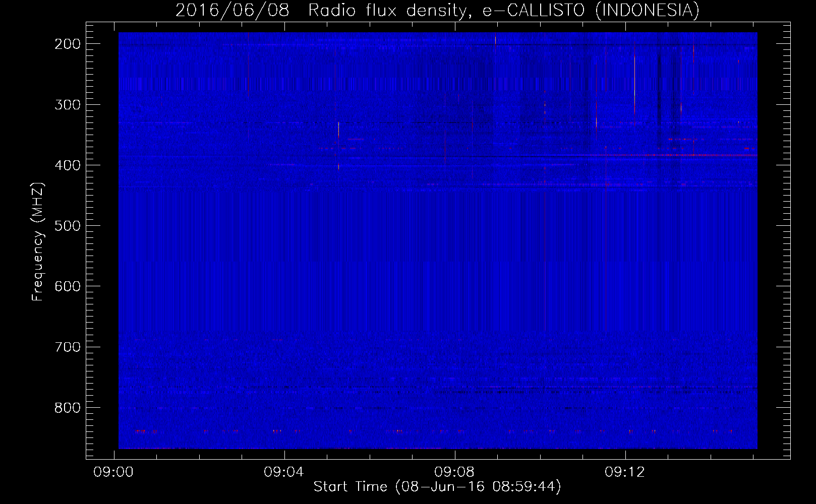The image size is (816, 504).
Task: Click the 'Frequency (MHZ)' axis title
Action: click(38, 242)
